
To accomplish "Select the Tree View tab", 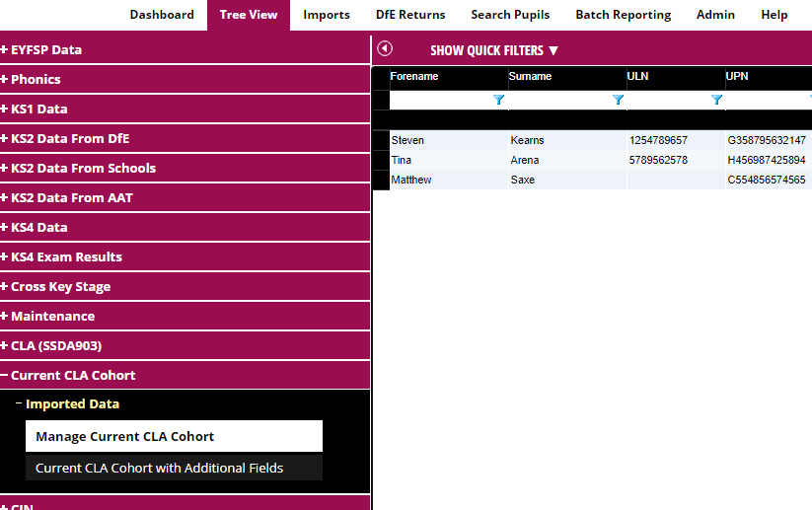I will 249,15.
